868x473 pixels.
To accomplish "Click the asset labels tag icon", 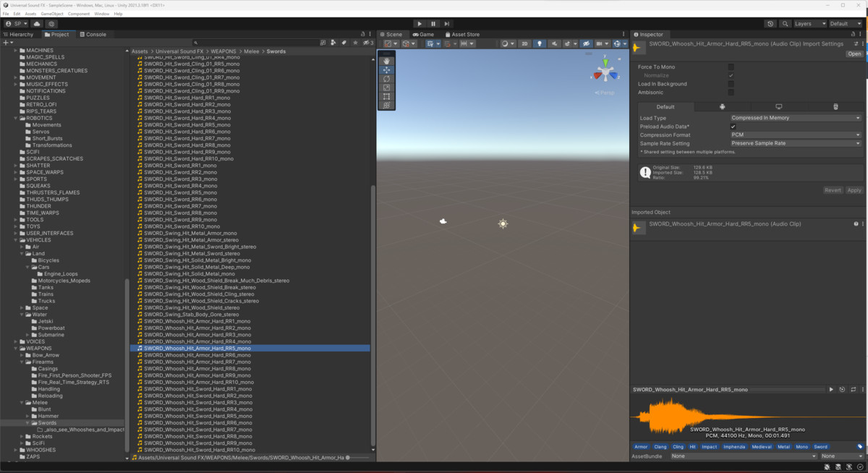I will point(860,447).
